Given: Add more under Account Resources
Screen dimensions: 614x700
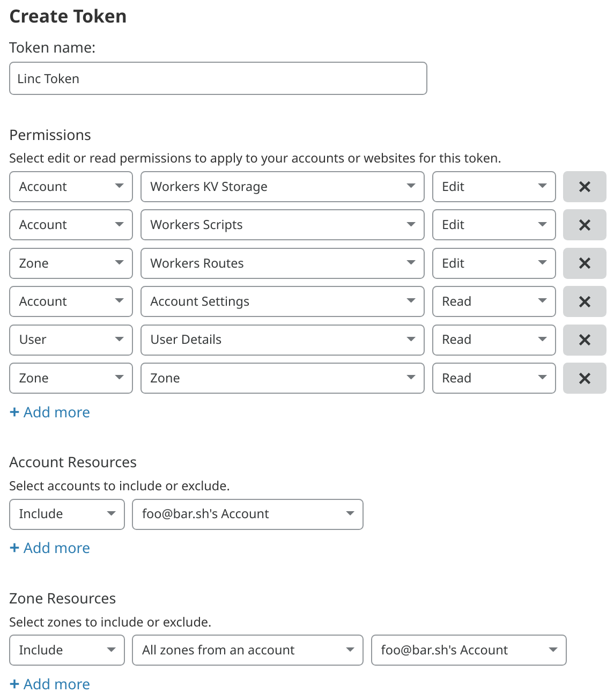Looking at the screenshot, I should (x=50, y=548).
